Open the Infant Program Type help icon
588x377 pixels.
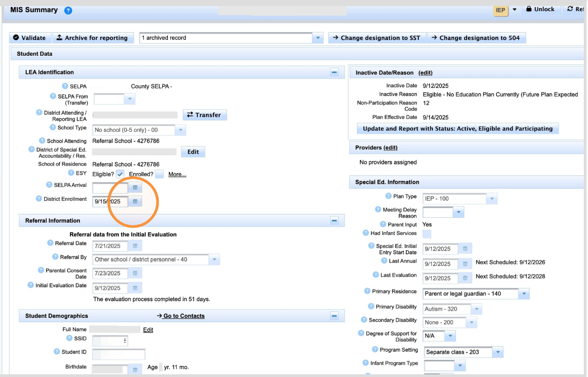[366, 363]
